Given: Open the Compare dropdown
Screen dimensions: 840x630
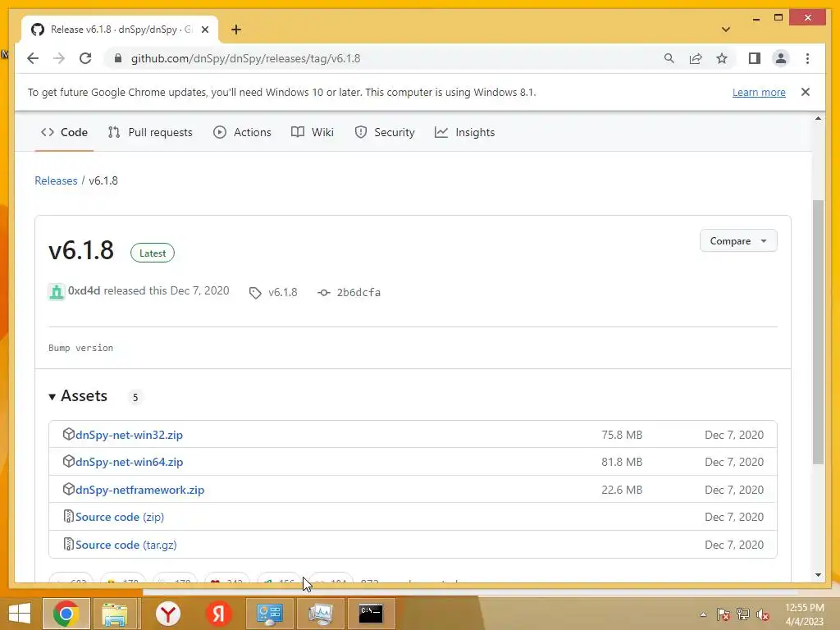Looking at the screenshot, I should (x=738, y=241).
